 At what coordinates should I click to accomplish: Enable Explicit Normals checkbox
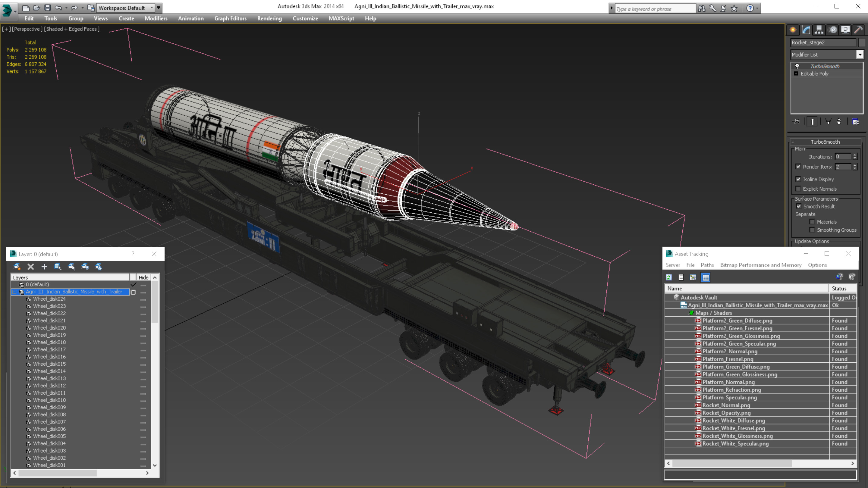pyautogui.click(x=798, y=189)
